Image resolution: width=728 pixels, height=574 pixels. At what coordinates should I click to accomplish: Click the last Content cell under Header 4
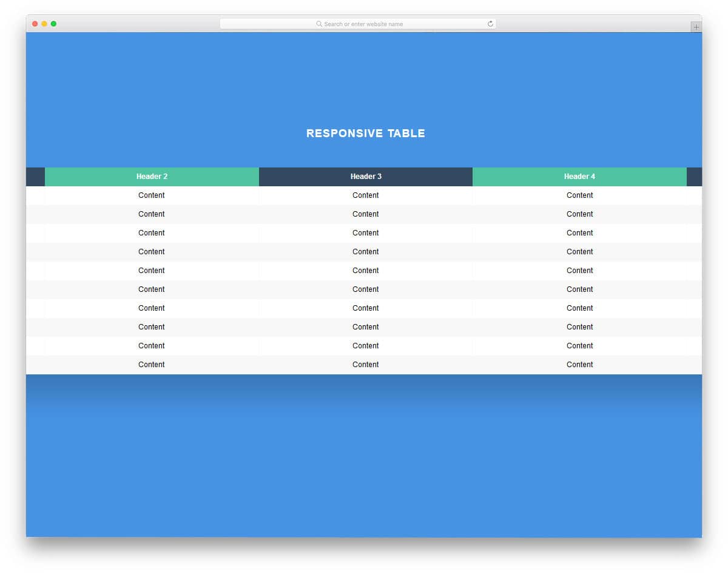579,364
